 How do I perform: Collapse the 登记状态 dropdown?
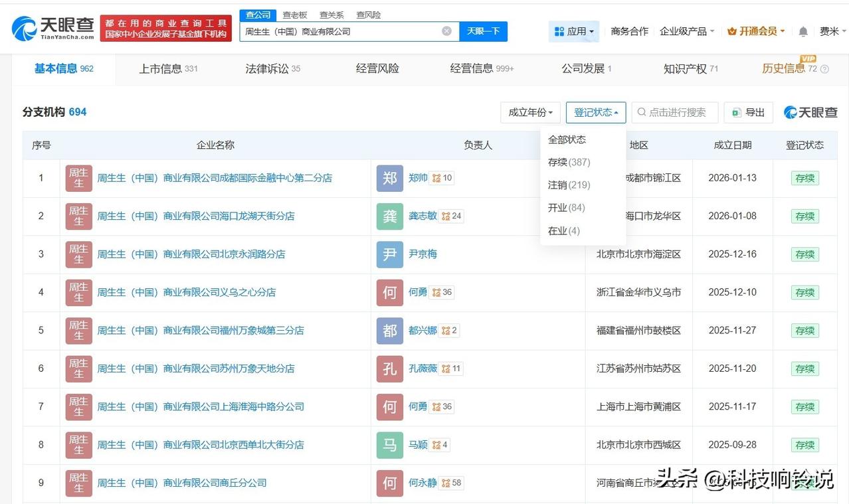point(596,112)
